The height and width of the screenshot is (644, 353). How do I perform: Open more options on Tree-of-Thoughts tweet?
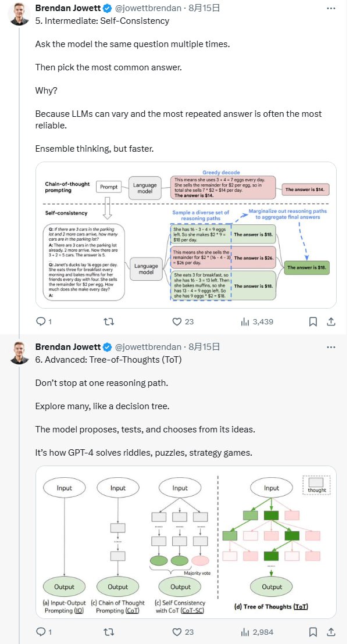(x=331, y=347)
